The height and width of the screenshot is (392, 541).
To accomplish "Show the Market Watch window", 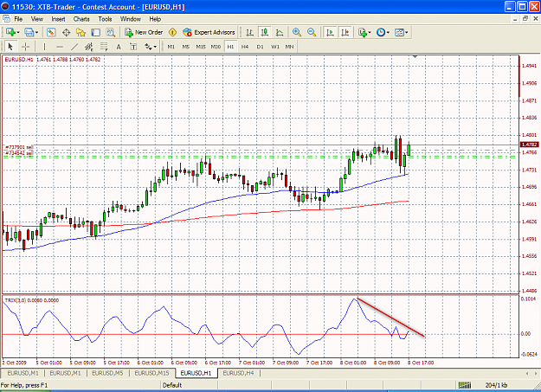I will tap(51, 32).
